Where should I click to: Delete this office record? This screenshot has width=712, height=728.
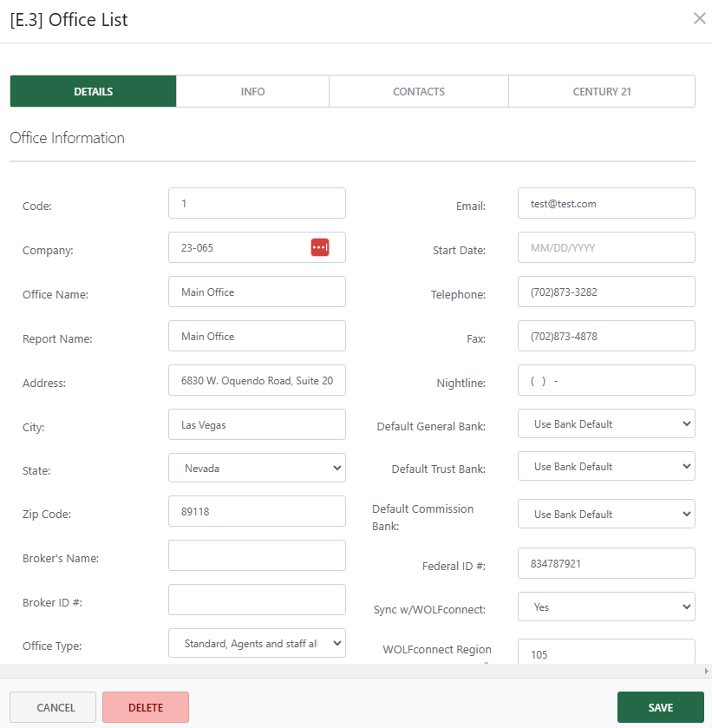(x=145, y=707)
